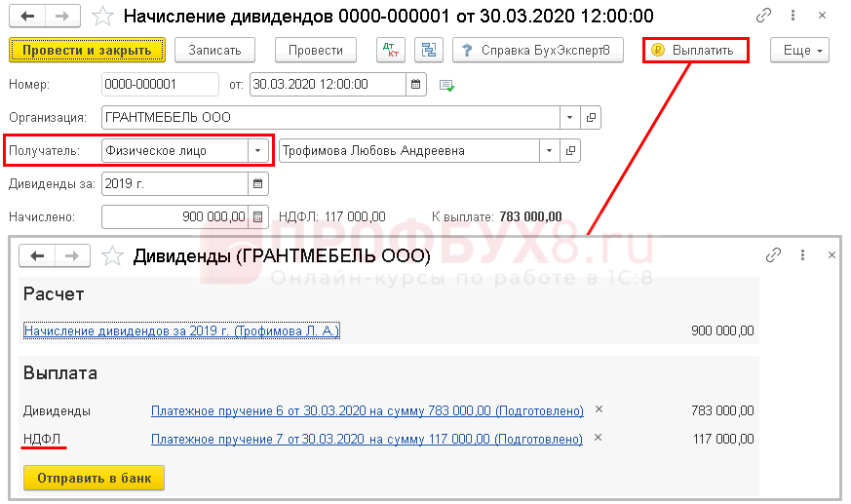This screenshot has height=504, width=851.
Task: Click the Провести и закрыть button
Action: pyautogui.click(x=87, y=50)
